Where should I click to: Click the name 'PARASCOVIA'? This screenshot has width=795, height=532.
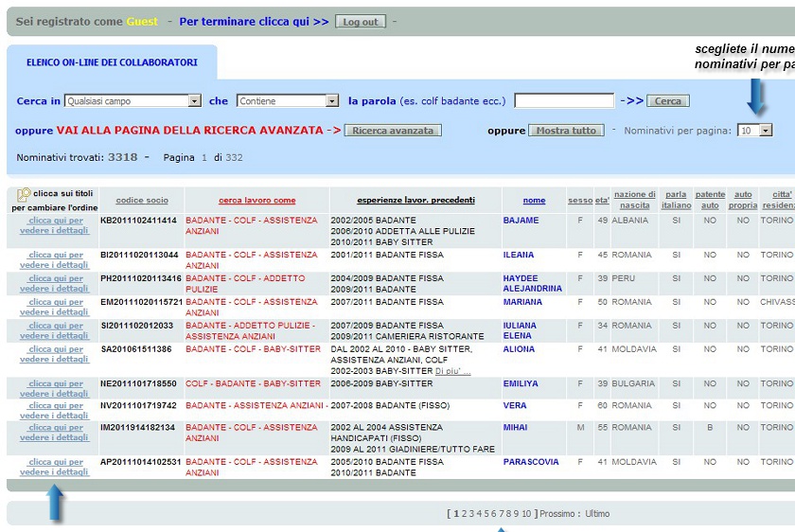point(531,462)
